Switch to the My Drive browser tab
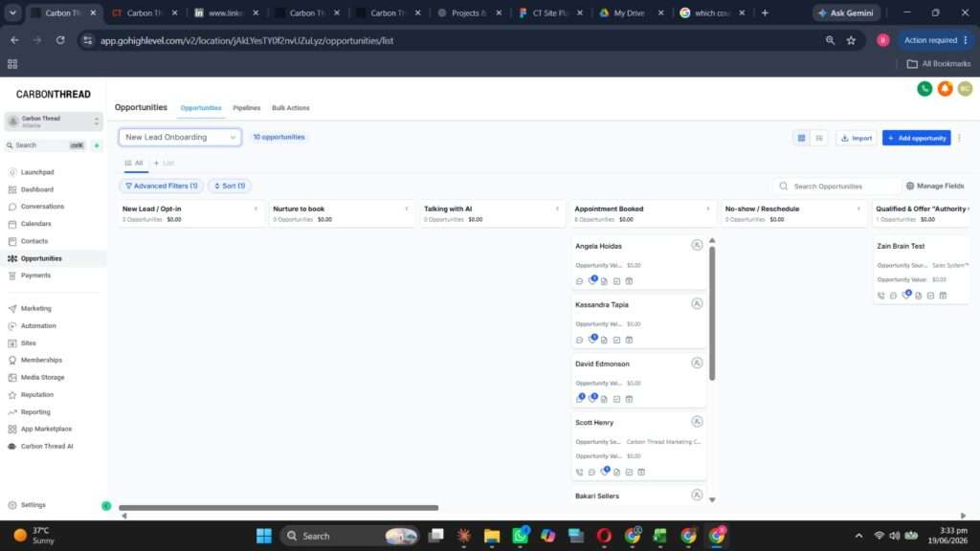This screenshot has height=551, width=980. pyautogui.click(x=630, y=12)
